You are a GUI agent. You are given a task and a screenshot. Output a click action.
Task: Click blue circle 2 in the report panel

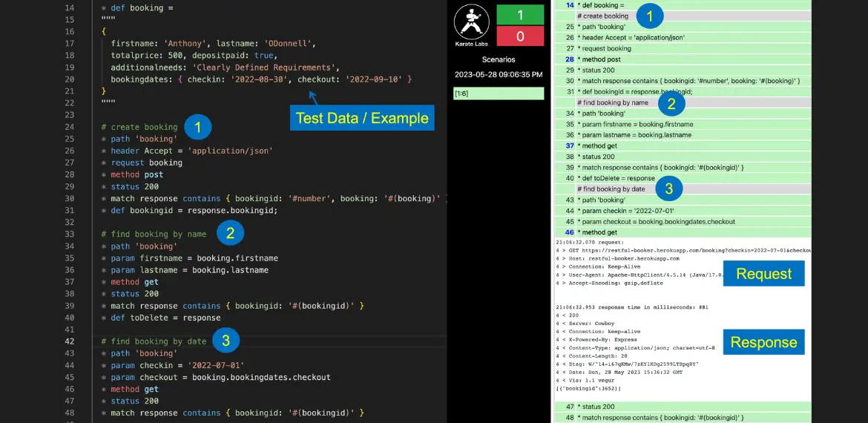click(671, 103)
